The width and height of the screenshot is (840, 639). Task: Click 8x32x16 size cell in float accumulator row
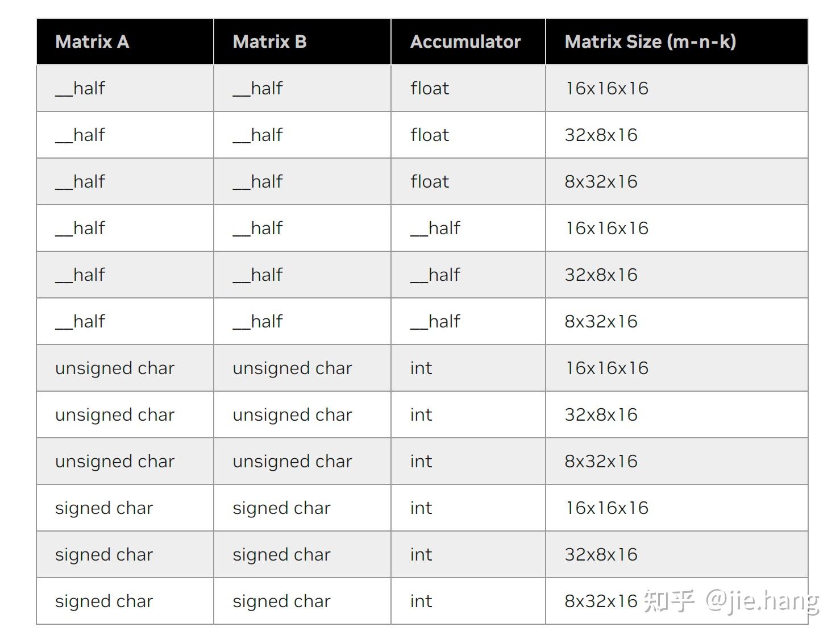(x=601, y=181)
